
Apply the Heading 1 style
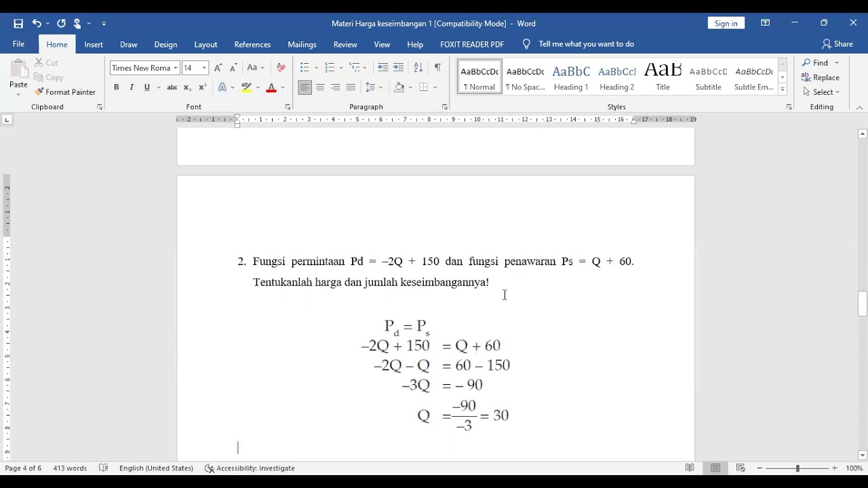click(x=571, y=77)
